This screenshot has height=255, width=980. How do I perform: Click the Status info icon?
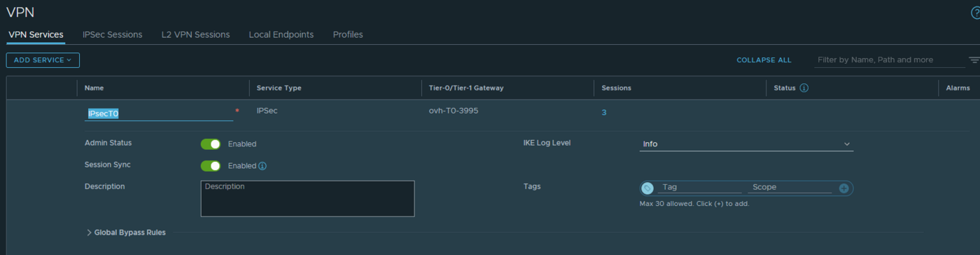click(804, 88)
